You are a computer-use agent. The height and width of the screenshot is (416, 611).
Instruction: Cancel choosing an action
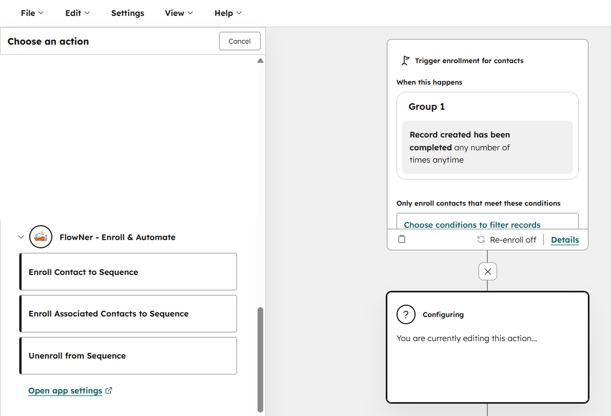click(x=239, y=41)
